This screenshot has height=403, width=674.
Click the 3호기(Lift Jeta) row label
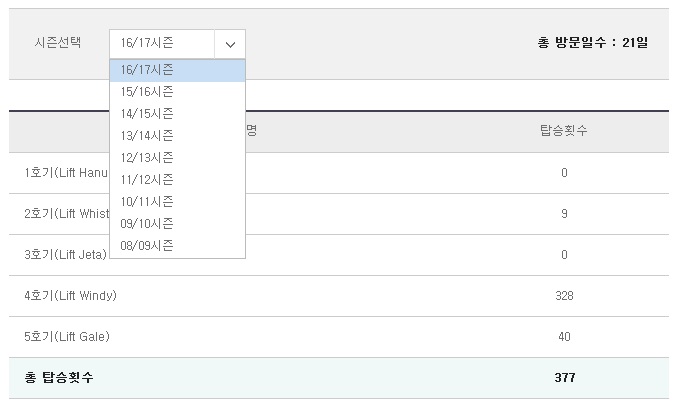[x=65, y=255]
